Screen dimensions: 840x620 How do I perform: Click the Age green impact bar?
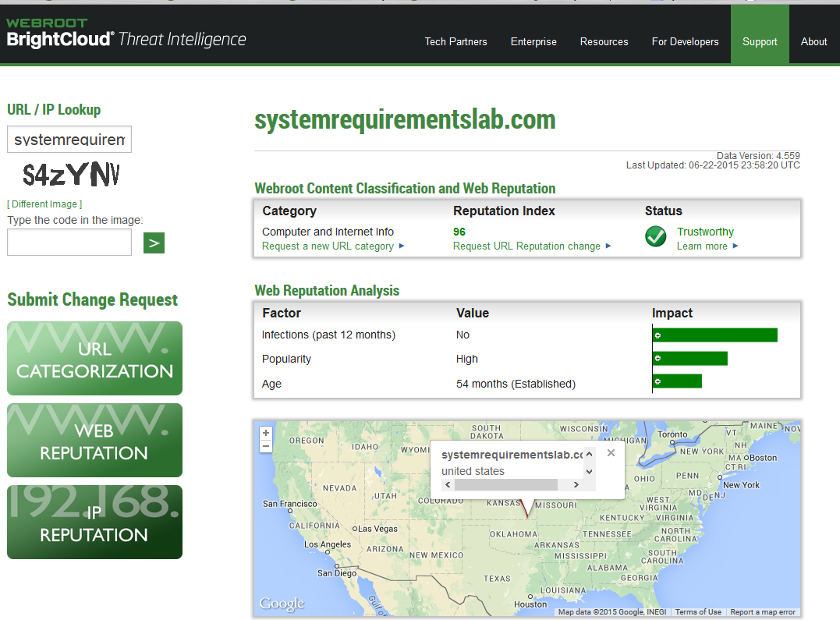677,381
